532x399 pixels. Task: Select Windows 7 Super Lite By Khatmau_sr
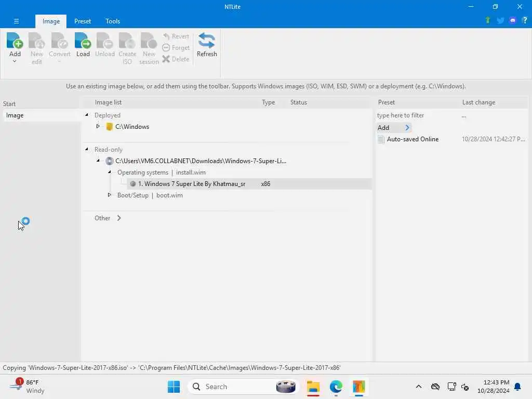191,184
